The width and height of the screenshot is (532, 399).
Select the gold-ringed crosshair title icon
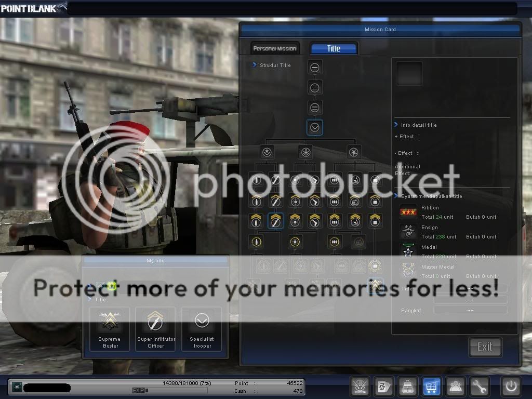click(295, 242)
